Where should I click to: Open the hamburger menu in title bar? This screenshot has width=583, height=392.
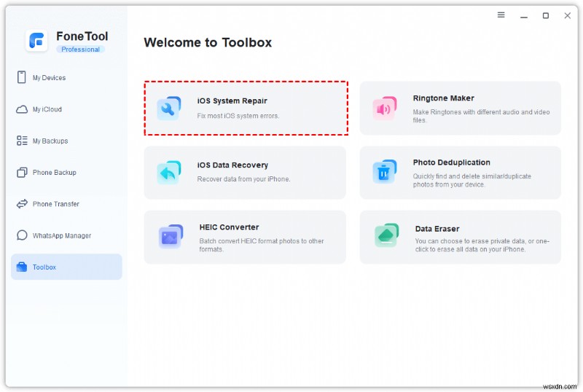(501, 15)
